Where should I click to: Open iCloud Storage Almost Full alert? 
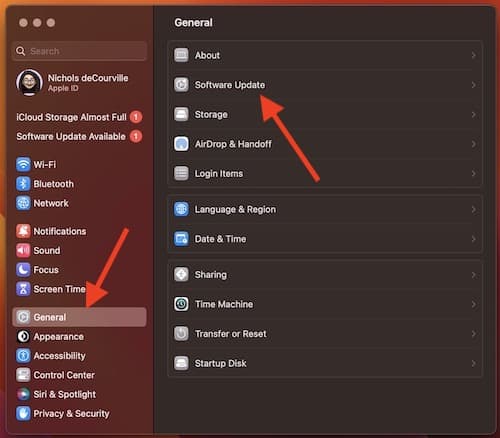click(x=79, y=117)
